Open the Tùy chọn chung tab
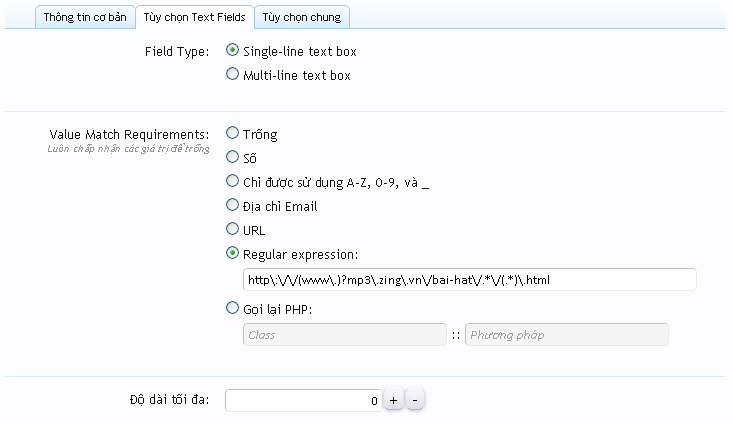The image size is (733, 424). (x=302, y=17)
